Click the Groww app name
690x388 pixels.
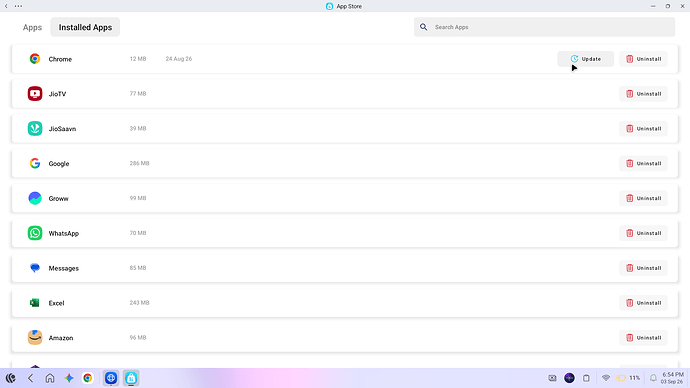click(59, 198)
